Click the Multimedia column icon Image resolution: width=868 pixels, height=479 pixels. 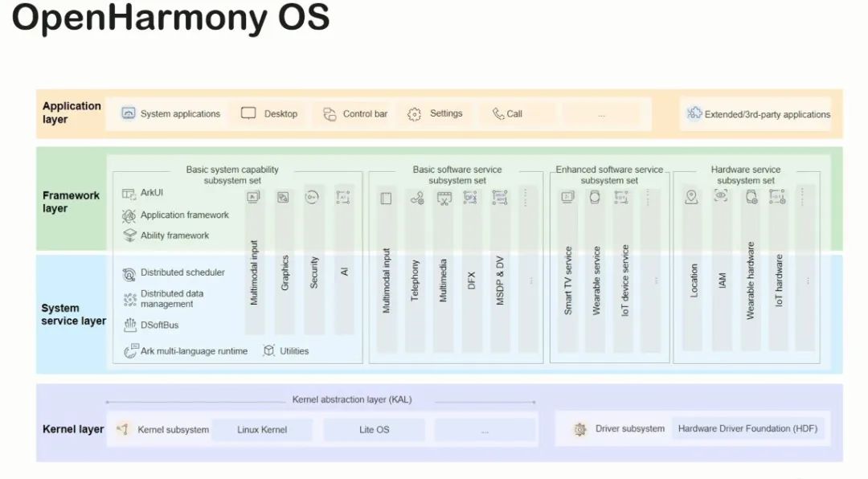444,199
